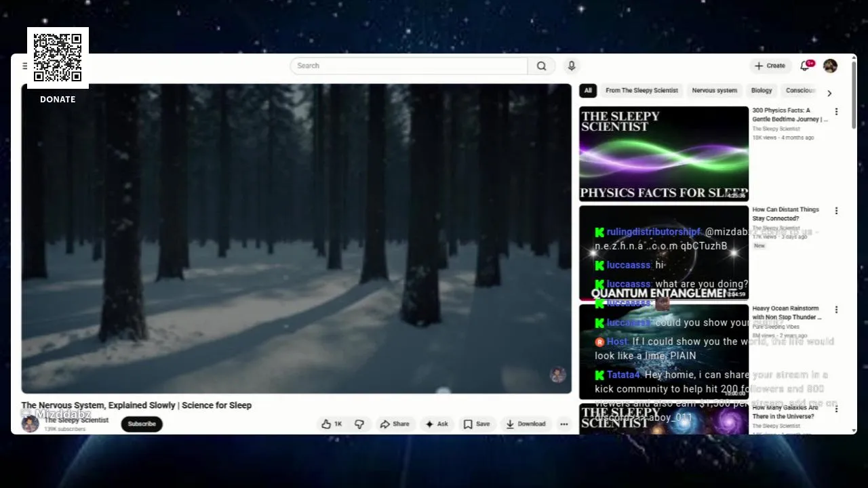Open options for How Can Distant Things video
The width and height of the screenshot is (868, 488).
click(836, 211)
